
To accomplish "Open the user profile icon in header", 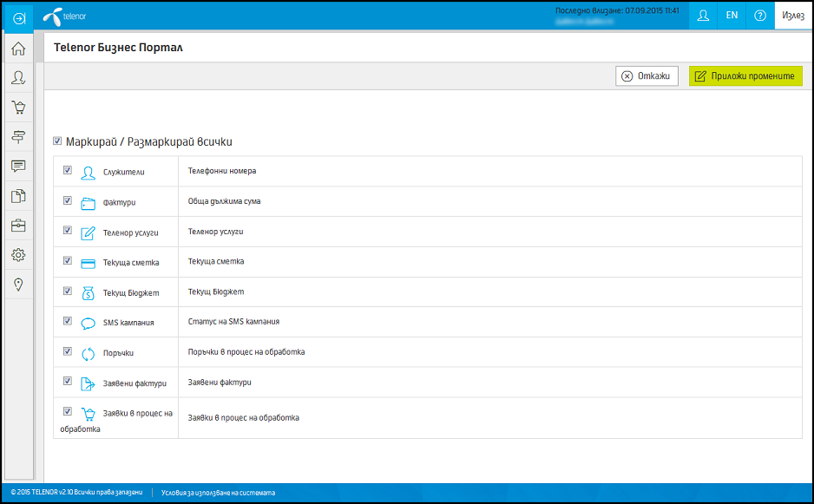I will pos(703,16).
